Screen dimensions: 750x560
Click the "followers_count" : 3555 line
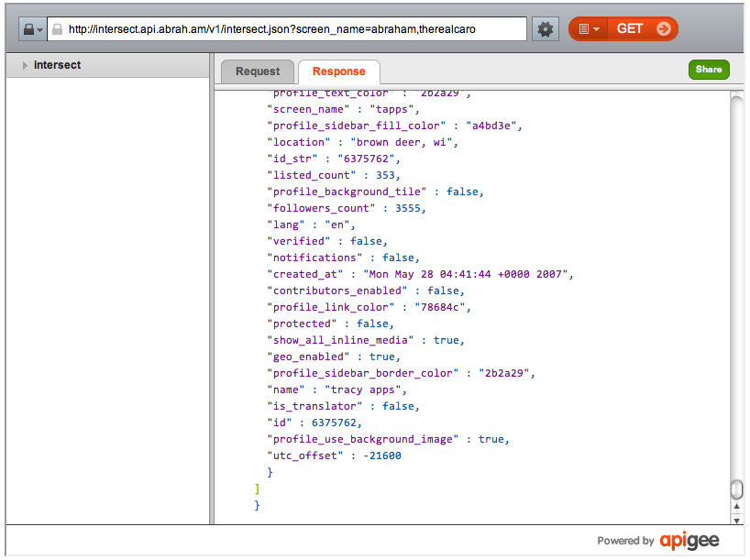[x=347, y=208]
